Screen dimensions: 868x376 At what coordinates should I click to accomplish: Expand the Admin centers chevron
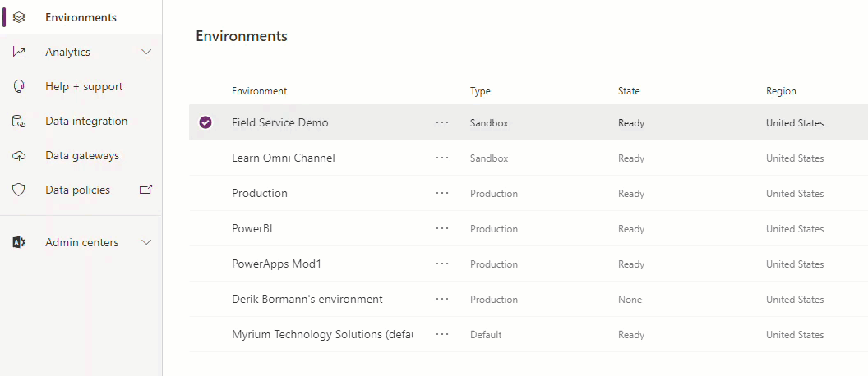[x=146, y=242]
